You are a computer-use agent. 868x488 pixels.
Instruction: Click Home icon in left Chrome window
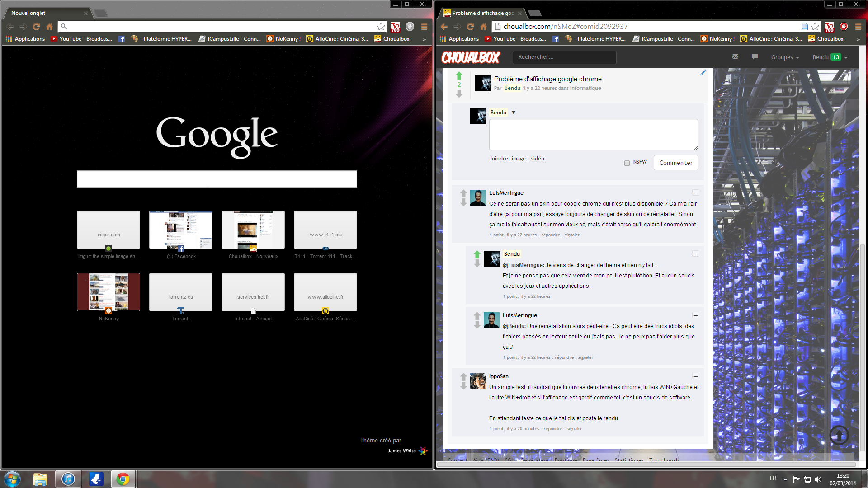[x=50, y=27]
